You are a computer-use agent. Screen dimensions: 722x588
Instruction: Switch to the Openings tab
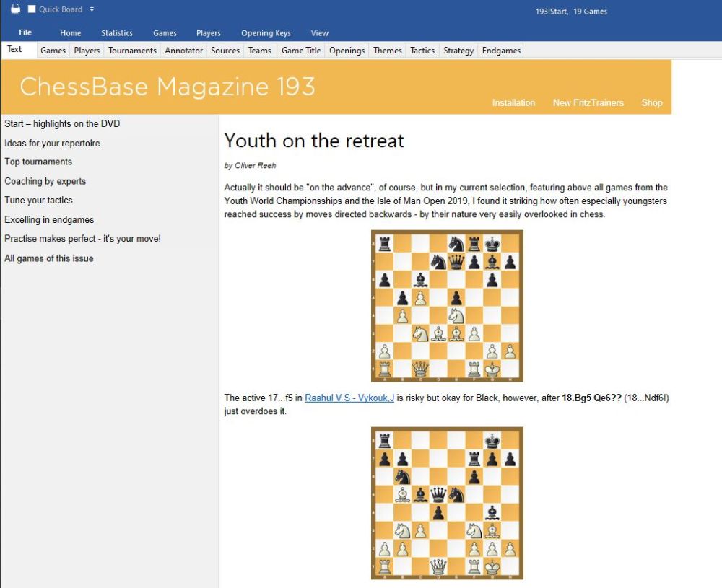click(x=347, y=51)
